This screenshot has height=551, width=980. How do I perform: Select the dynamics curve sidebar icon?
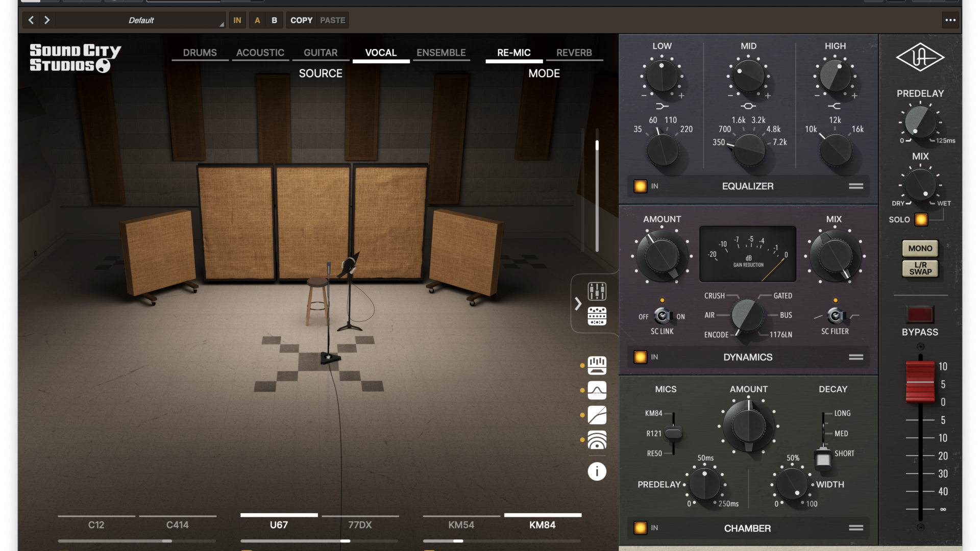(x=597, y=390)
